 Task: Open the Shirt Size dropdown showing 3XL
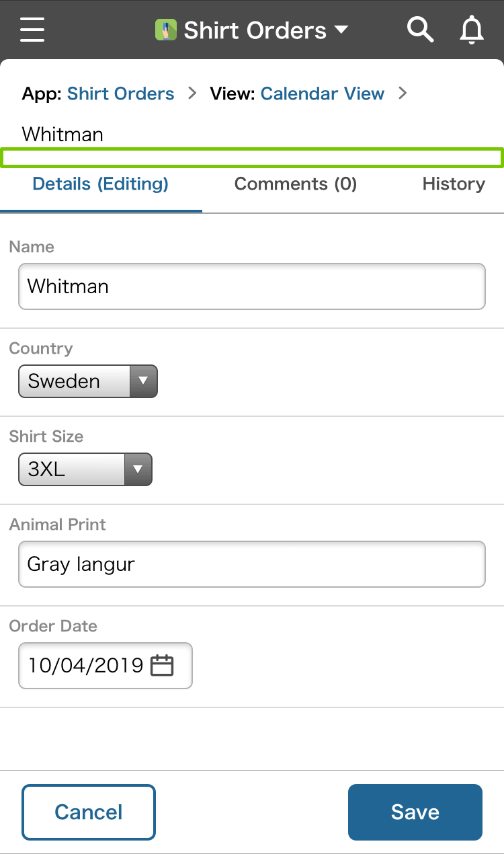[x=85, y=469]
